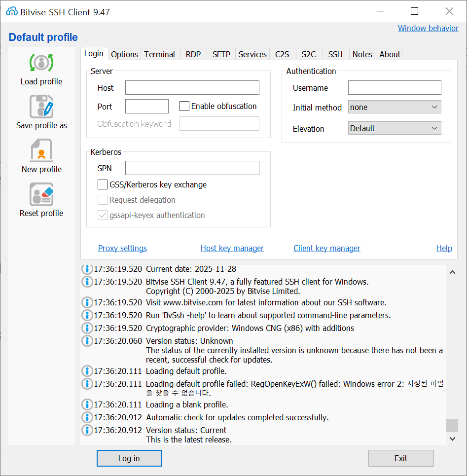The height and width of the screenshot is (476, 467).
Task: Open Proxy settings link
Action: (122, 248)
